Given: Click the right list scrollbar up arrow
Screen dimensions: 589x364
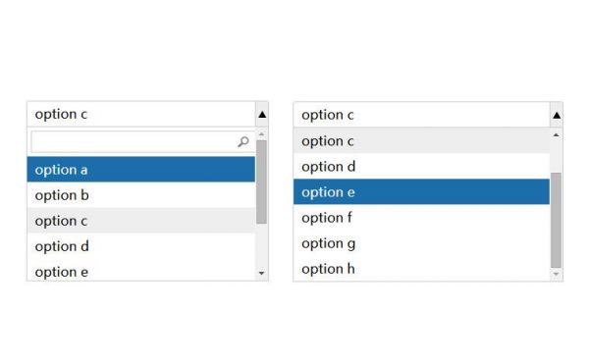Looking at the screenshot, I should pyautogui.click(x=557, y=134).
